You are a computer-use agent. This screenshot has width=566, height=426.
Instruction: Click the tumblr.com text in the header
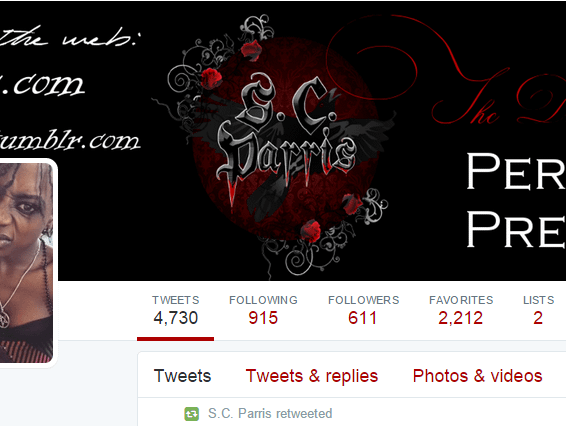pyautogui.click(x=69, y=141)
